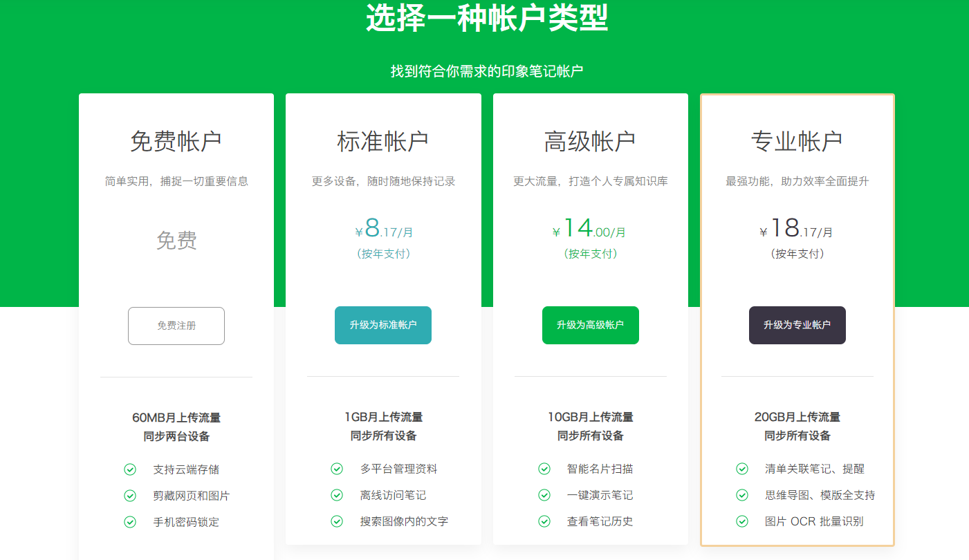Click checkmark icon beside 图片 OCR 批量识别
Image resolution: width=969 pixels, height=560 pixels.
pos(742,521)
